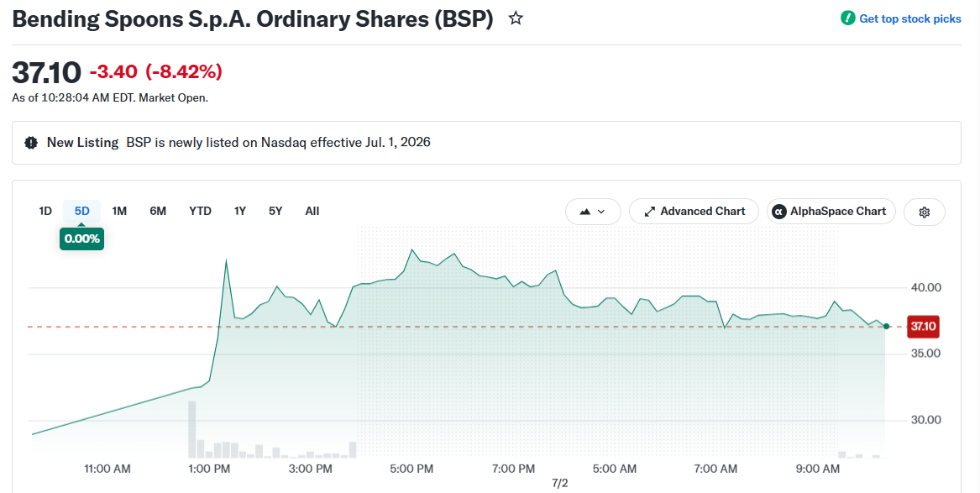This screenshot has width=980, height=493.
Task: Click the 7:00 AM time axis label
Action: [x=715, y=469]
